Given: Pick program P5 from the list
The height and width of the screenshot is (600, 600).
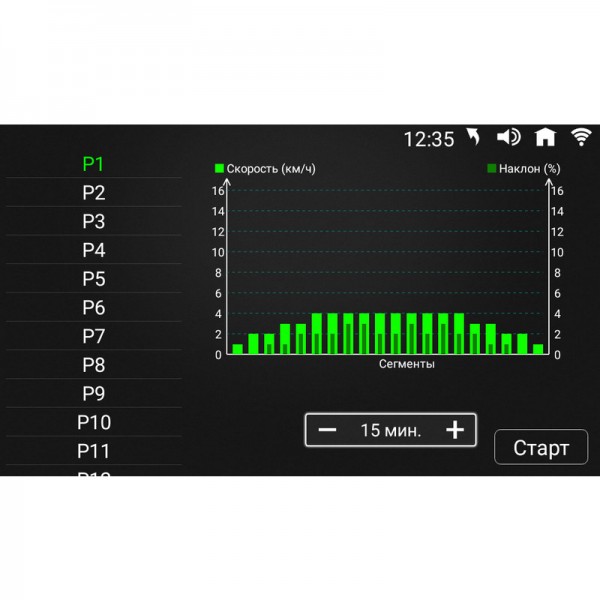Looking at the screenshot, I should (x=94, y=279).
